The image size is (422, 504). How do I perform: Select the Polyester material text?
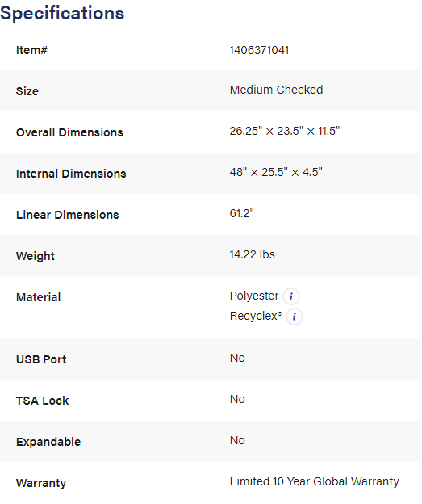254,296
